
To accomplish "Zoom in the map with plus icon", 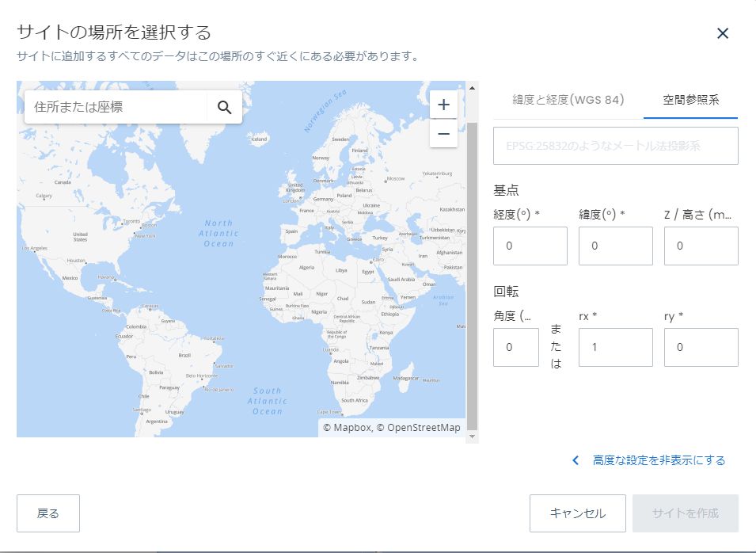I will pyautogui.click(x=443, y=105).
